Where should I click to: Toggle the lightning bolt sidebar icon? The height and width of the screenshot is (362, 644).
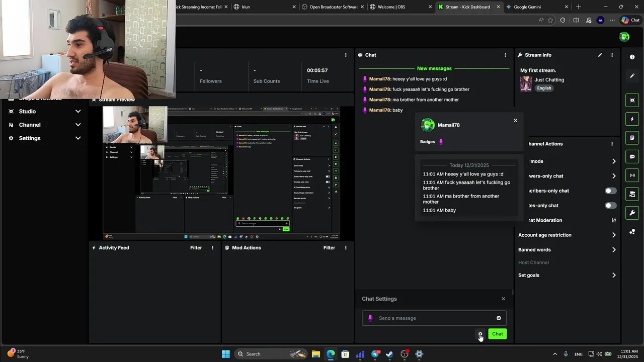tap(632, 119)
